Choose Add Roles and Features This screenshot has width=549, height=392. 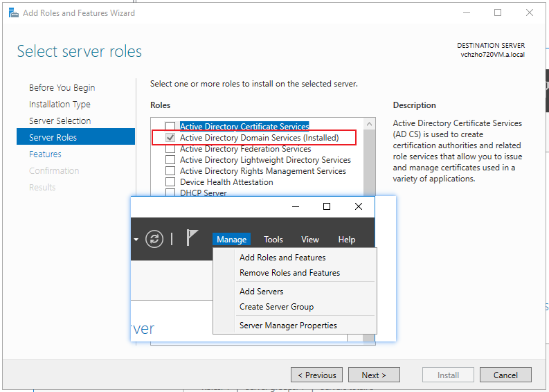[282, 258]
